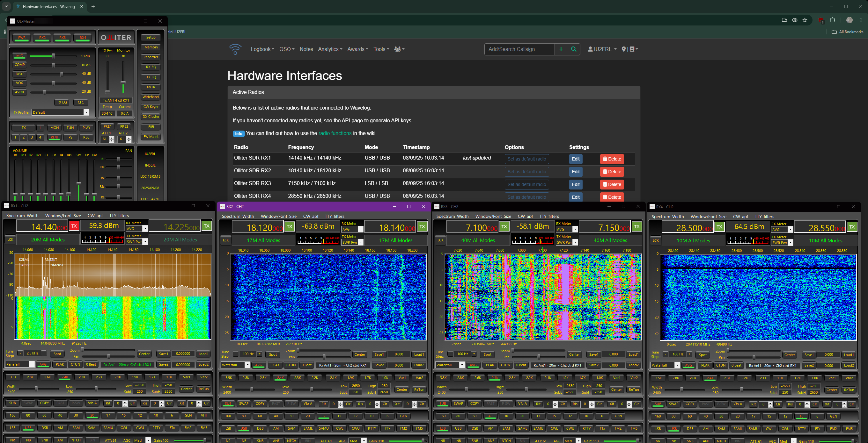The image size is (868, 443).
Task: Click the Add/Search Callsign input field
Action: [519, 49]
